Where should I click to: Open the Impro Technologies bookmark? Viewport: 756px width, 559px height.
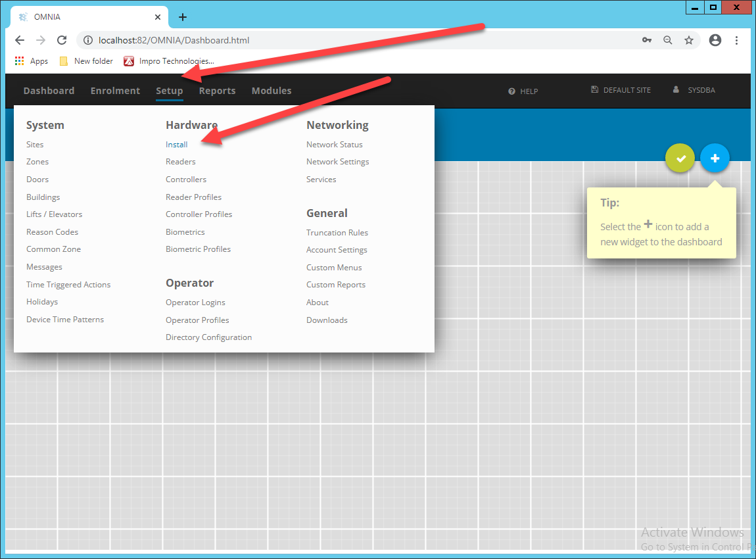(x=169, y=61)
